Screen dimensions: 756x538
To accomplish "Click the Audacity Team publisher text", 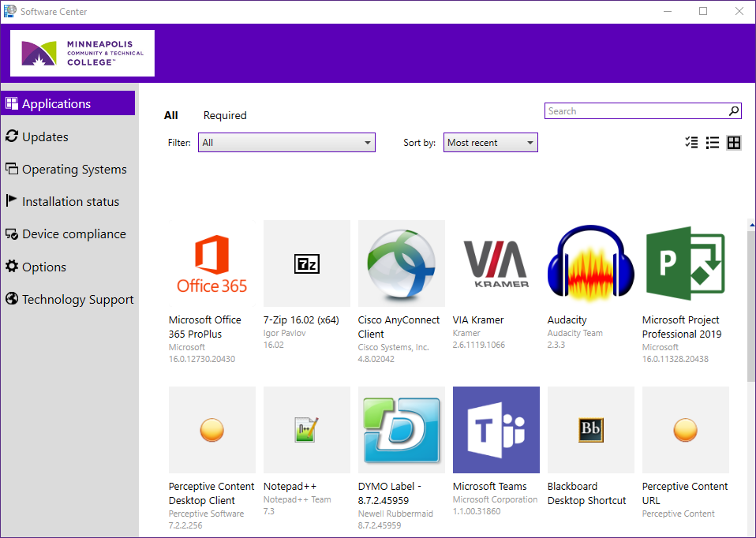I will pyautogui.click(x=575, y=333).
